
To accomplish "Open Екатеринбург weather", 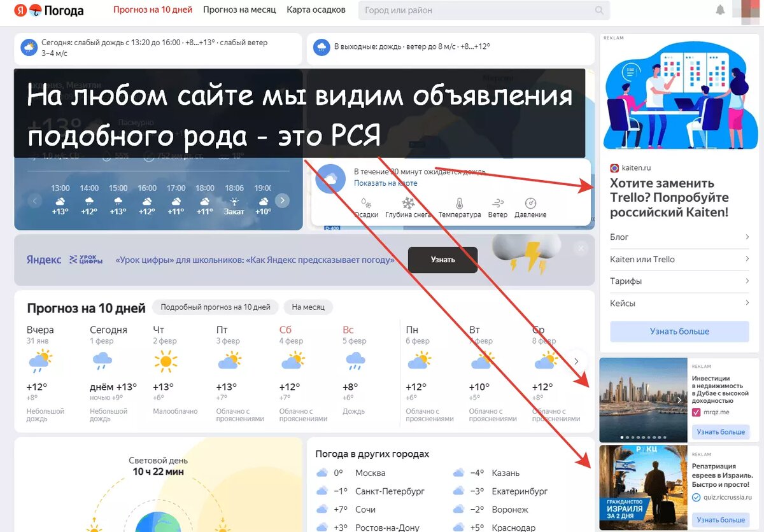I will 520,491.
